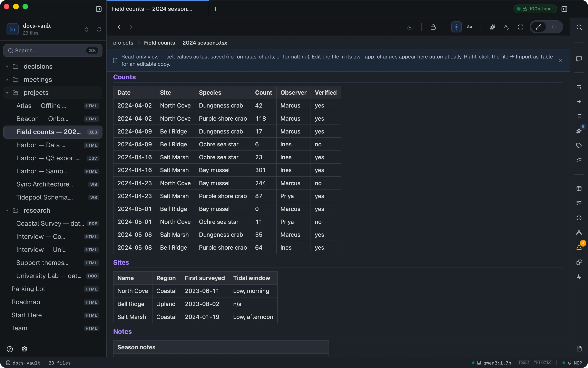Open the docs-vault switcher chevrons
Screen dimensions: 588x368
(x=87, y=29)
